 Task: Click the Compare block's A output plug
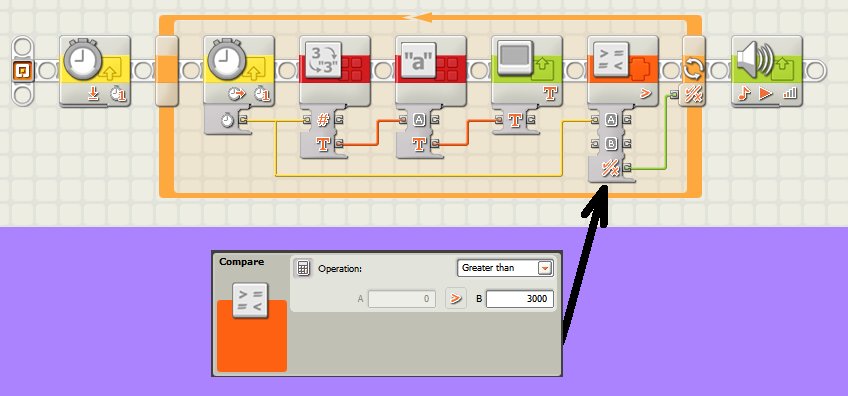(626, 120)
